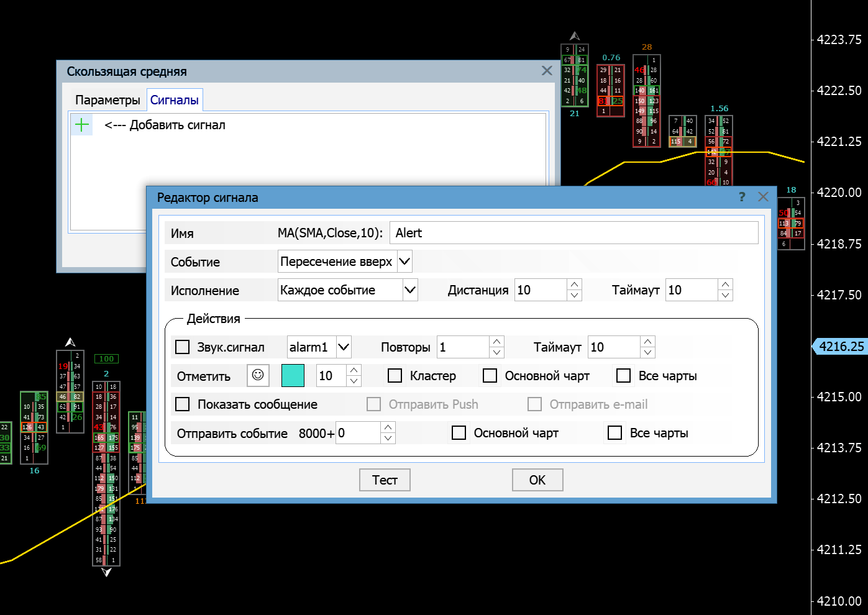
Task: Confirm with the OK button
Action: click(x=537, y=480)
